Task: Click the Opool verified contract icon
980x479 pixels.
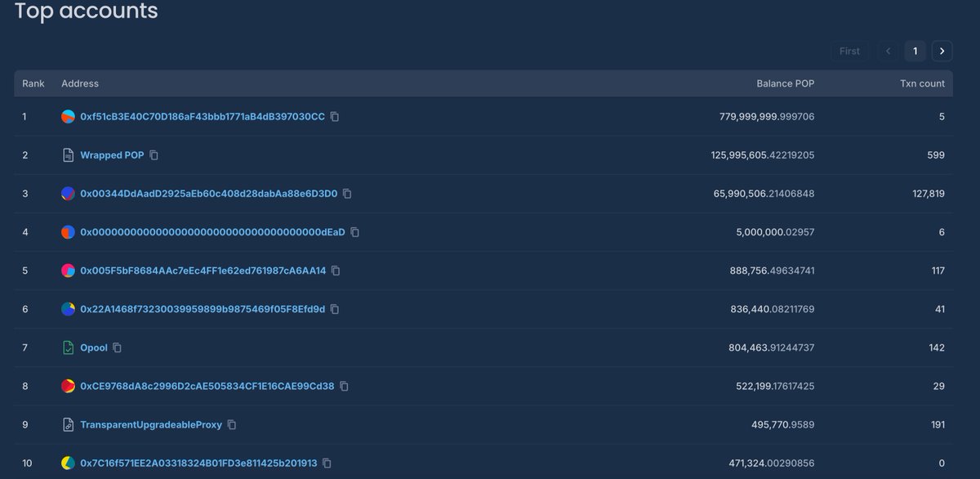Action: 69,347
